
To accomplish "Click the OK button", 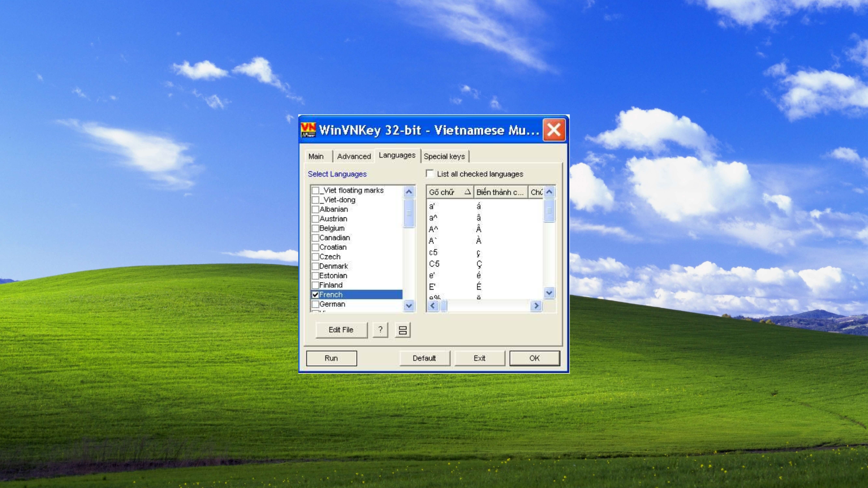I will point(535,358).
